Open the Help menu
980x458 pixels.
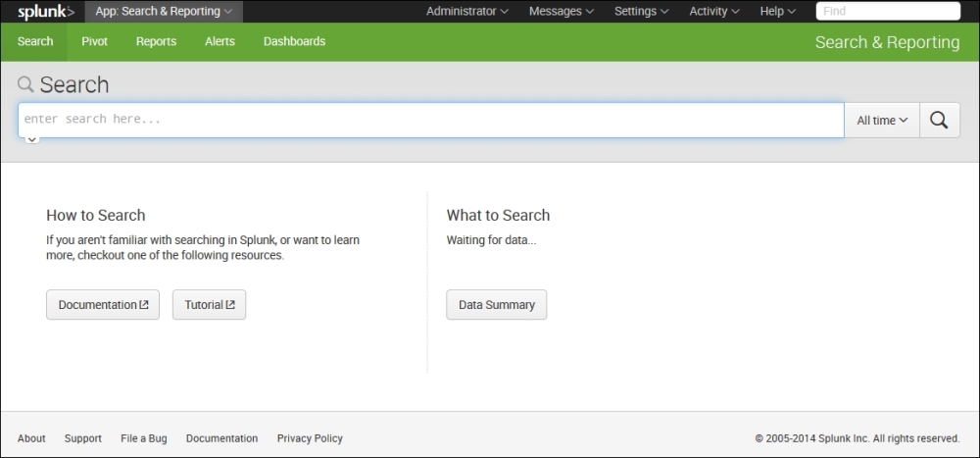point(778,12)
